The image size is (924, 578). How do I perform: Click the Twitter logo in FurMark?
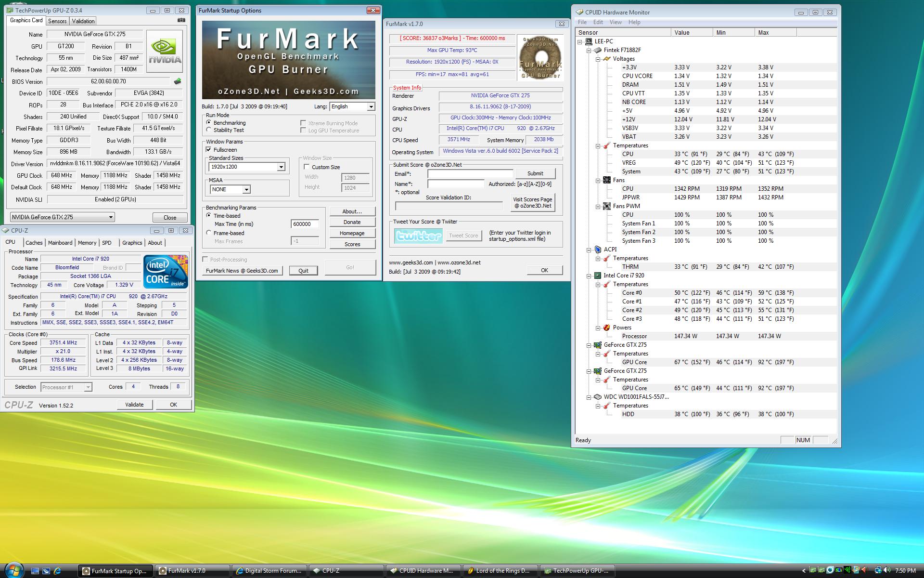point(418,236)
